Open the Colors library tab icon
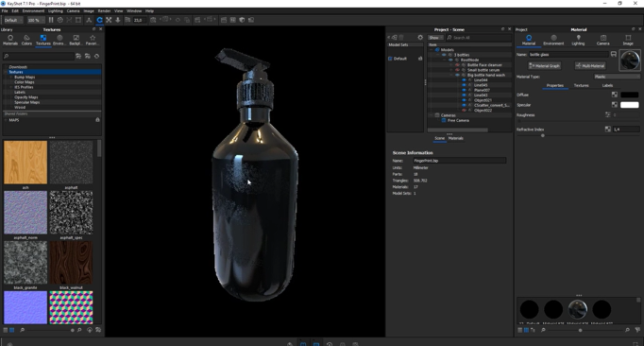 point(26,38)
